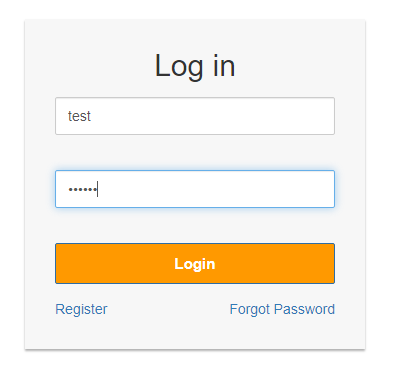The width and height of the screenshot is (417, 380).
Task: Click gap between password field and Login
Action: (x=195, y=225)
